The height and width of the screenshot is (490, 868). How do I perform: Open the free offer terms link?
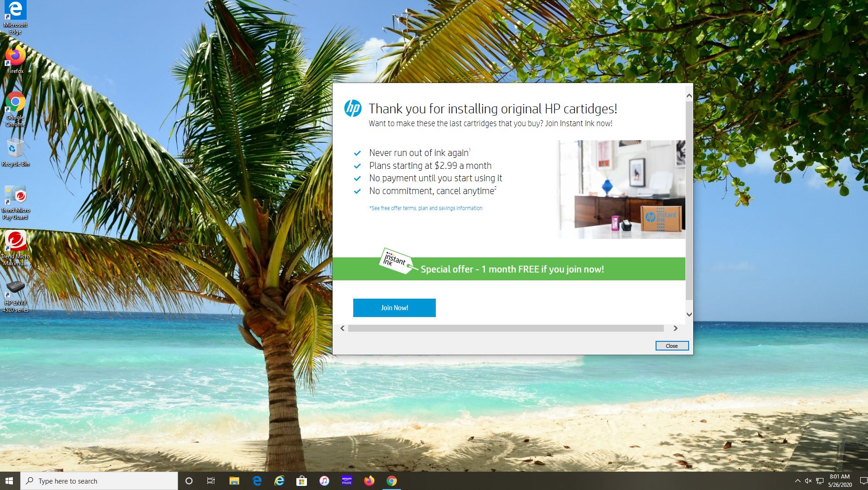coord(425,208)
